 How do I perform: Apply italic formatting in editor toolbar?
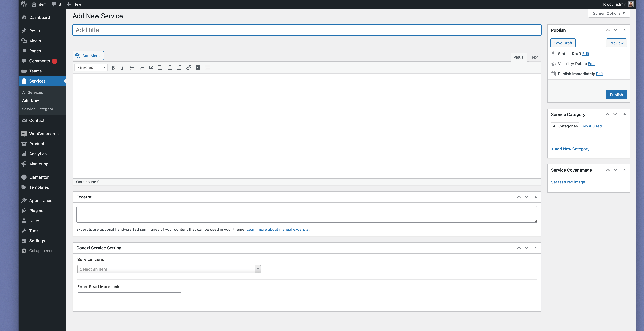[x=123, y=67]
